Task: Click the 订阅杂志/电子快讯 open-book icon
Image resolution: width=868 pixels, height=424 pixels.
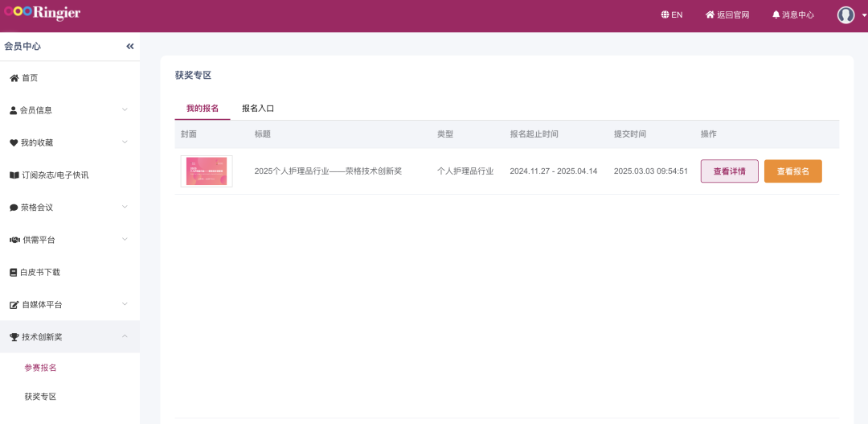Action: [x=14, y=175]
